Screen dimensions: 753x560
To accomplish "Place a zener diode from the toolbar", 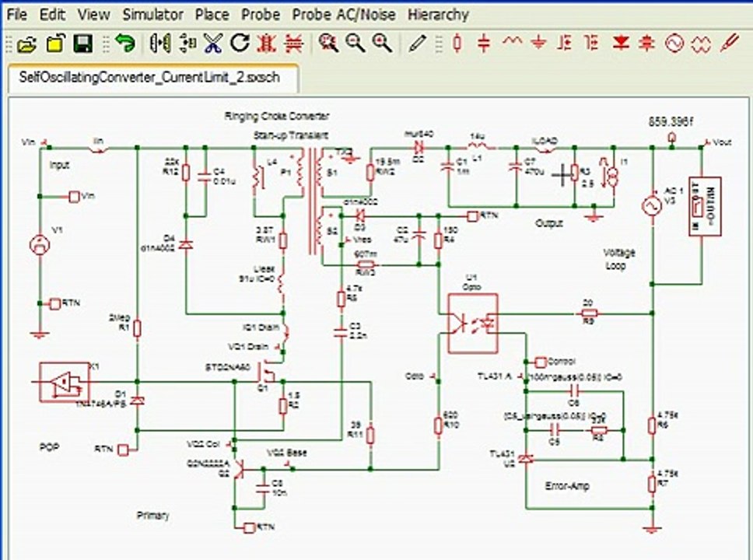I will (x=647, y=44).
